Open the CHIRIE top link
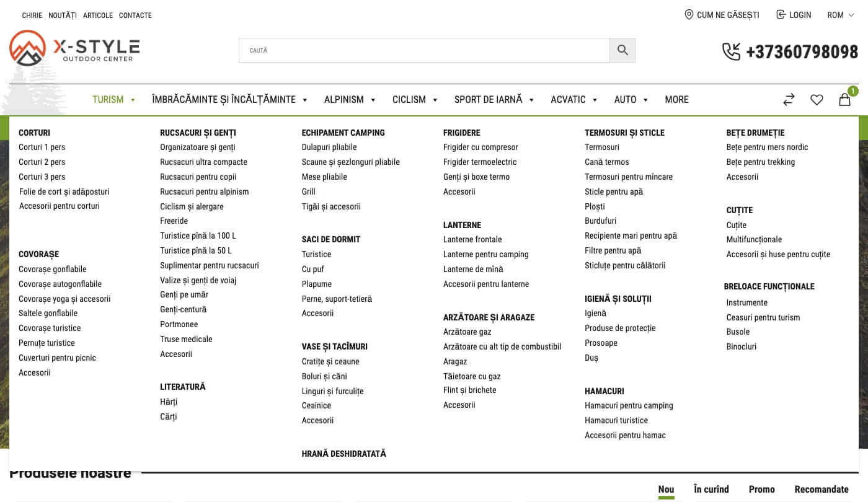868x502 pixels. tap(32, 15)
